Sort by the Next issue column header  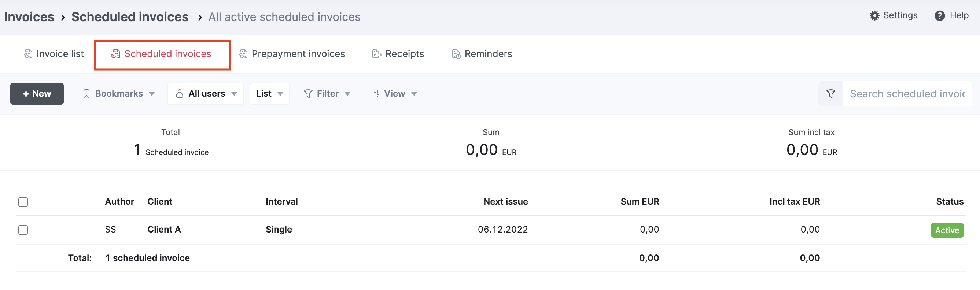(506, 202)
